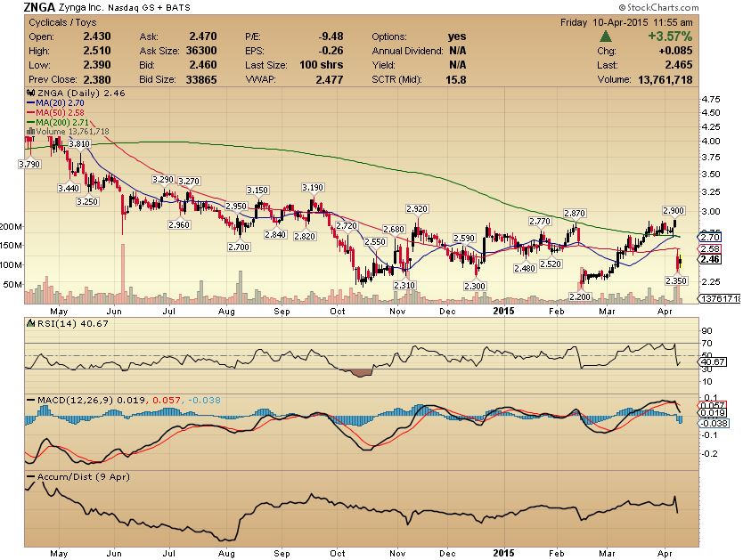Click the 2.350 April low label
743x560 pixels.
click(x=675, y=281)
